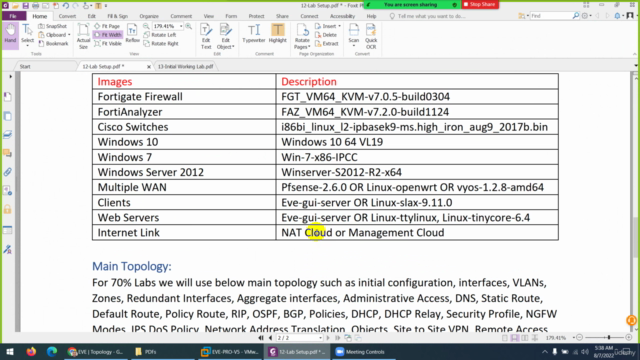Open the Organize ribbon tab

pos(149,16)
